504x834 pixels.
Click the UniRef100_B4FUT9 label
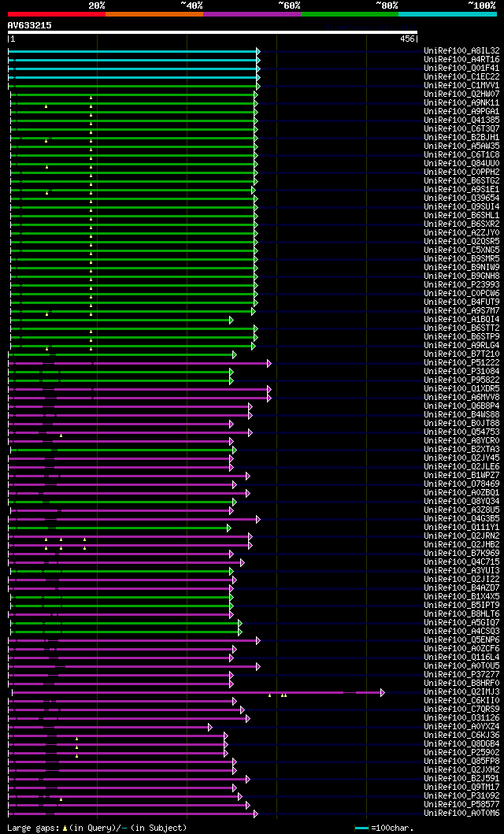point(461,302)
